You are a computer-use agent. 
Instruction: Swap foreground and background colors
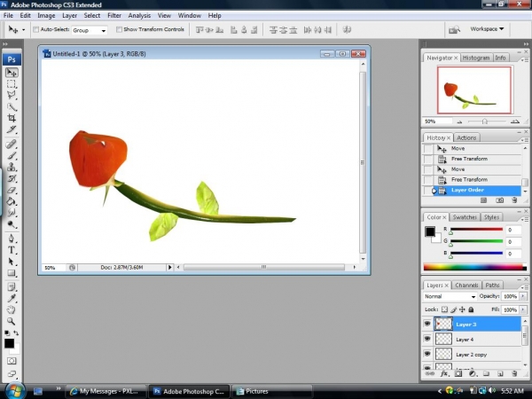tap(16, 333)
